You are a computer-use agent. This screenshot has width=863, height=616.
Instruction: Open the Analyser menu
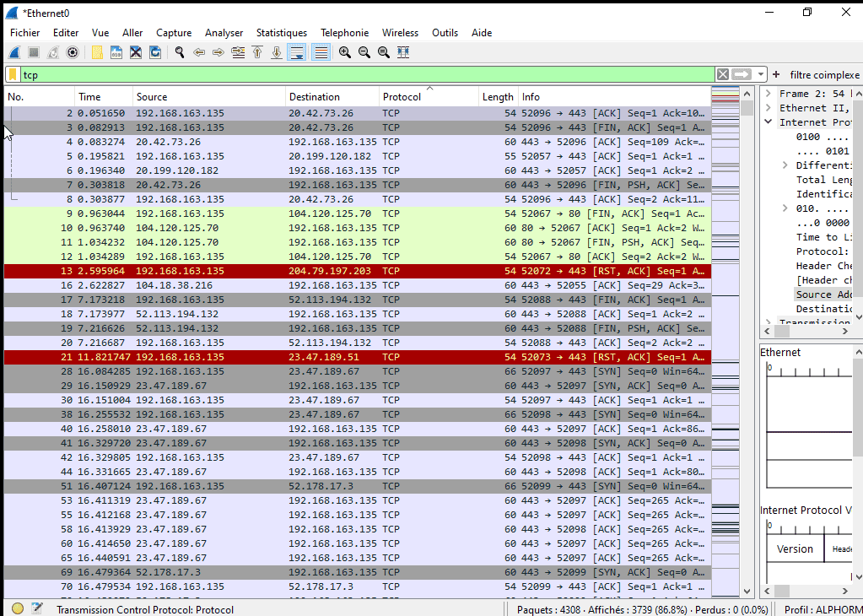click(224, 33)
